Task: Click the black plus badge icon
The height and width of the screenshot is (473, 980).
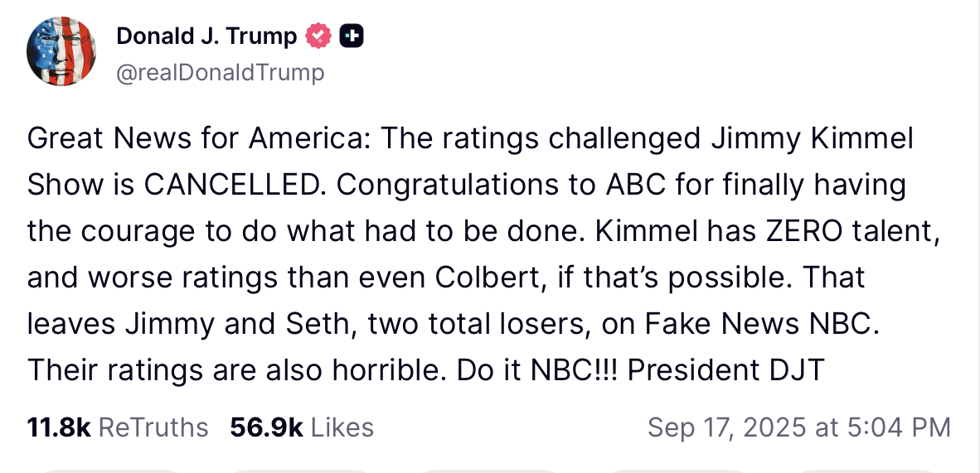Action: [x=352, y=36]
